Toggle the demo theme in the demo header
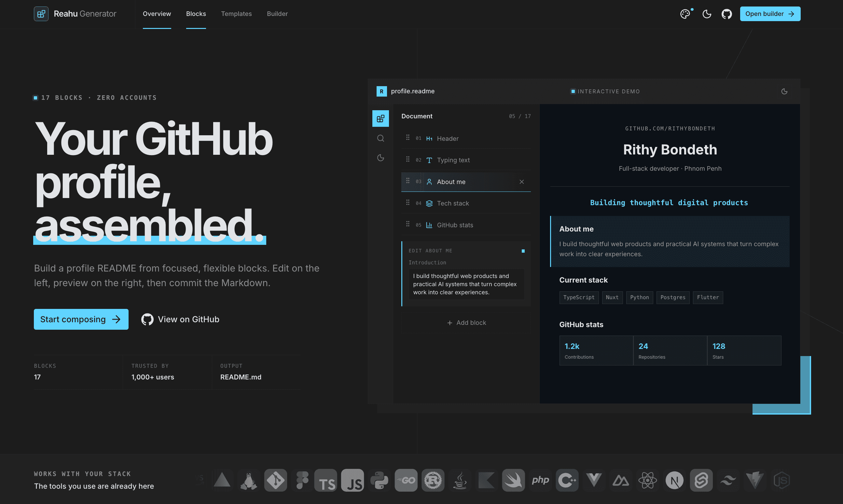Image resolution: width=843 pixels, height=504 pixels. pyautogui.click(x=784, y=91)
